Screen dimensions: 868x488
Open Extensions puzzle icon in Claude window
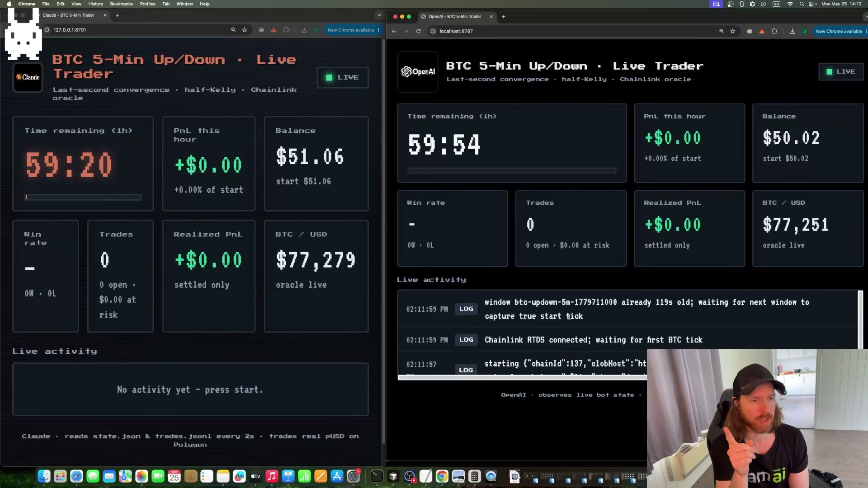click(x=286, y=30)
